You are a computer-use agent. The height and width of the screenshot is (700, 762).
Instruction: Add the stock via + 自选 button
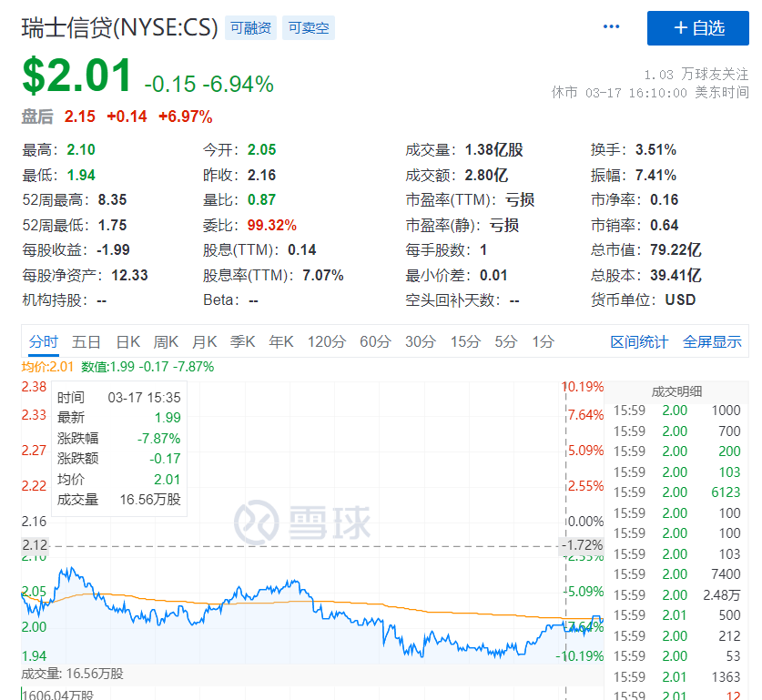tap(698, 28)
